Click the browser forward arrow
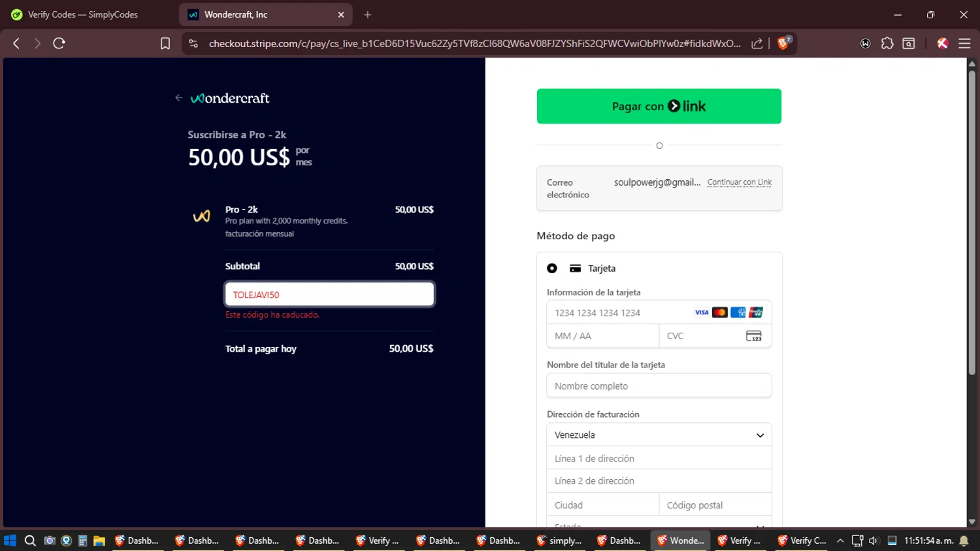This screenshot has height=551, width=980. click(x=37, y=43)
